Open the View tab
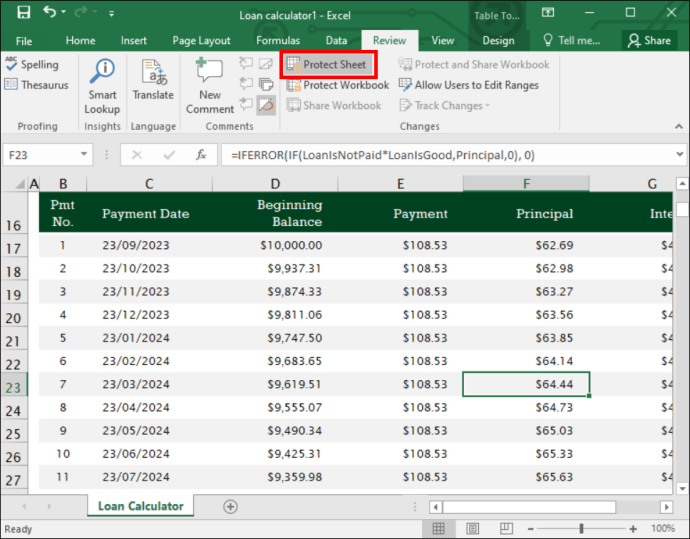This screenshot has height=539, width=690. (x=442, y=40)
